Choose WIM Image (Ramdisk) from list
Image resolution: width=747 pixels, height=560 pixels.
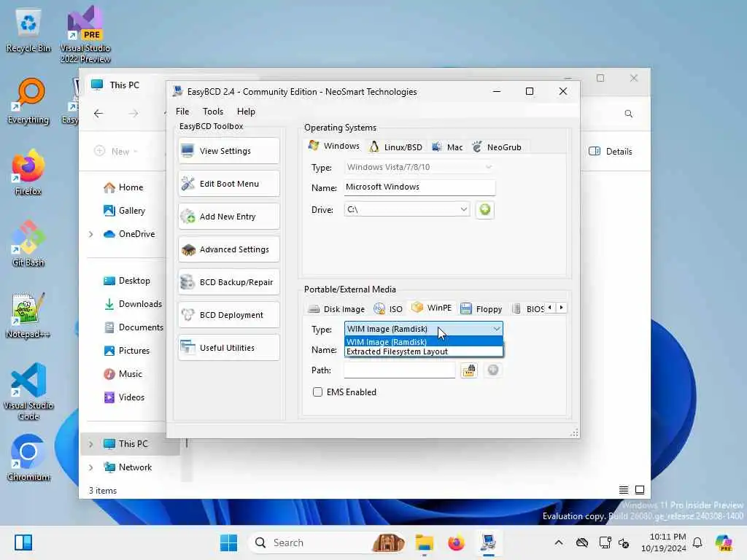[423, 342]
